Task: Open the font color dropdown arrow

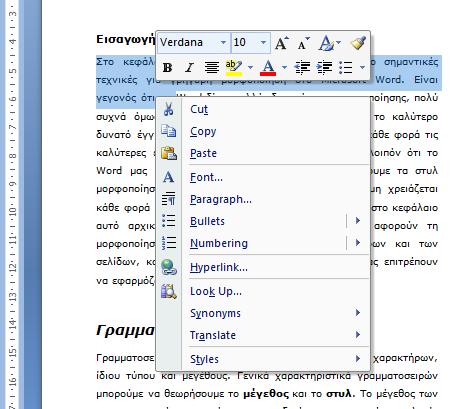Action: pyautogui.click(x=284, y=68)
